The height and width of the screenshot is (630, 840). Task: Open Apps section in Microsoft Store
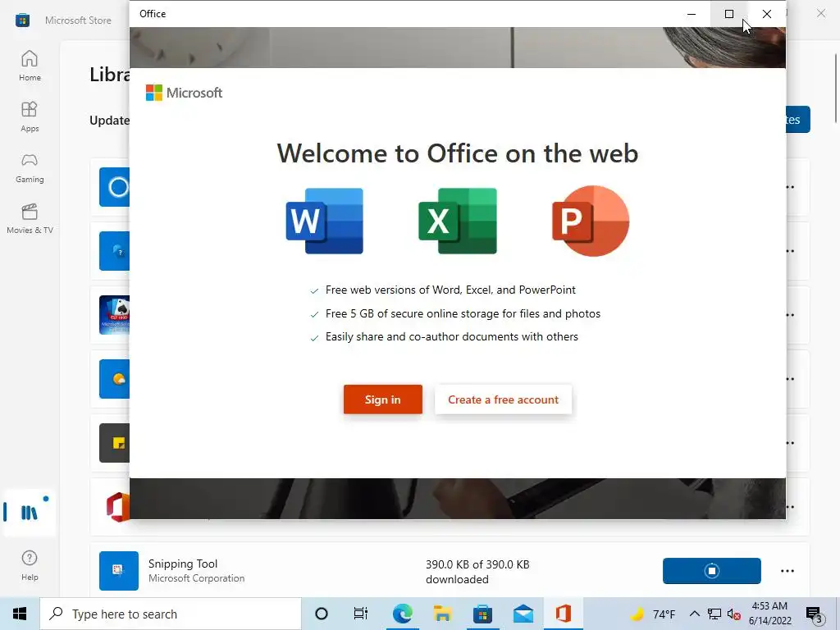point(30,116)
